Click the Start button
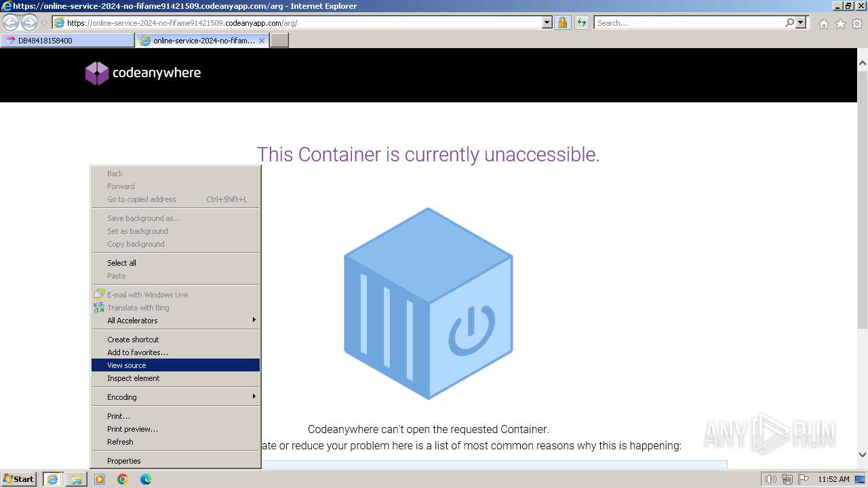 click(19, 479)
